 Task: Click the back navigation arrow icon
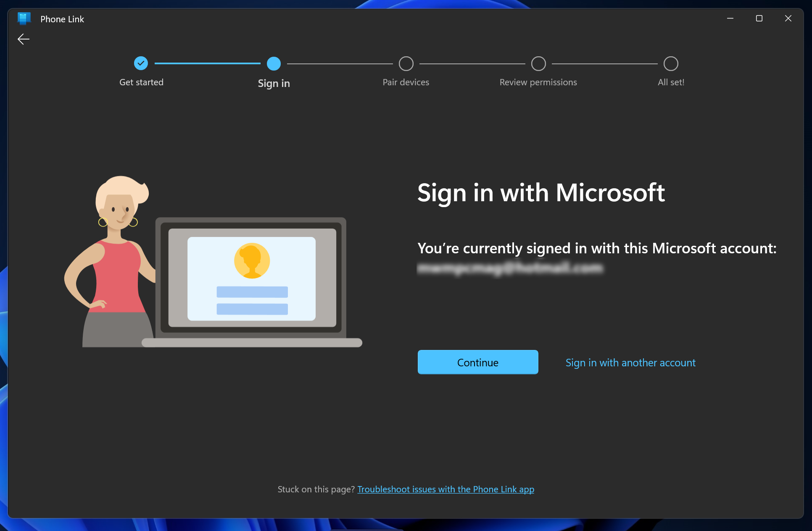click(x=23, y=39)
